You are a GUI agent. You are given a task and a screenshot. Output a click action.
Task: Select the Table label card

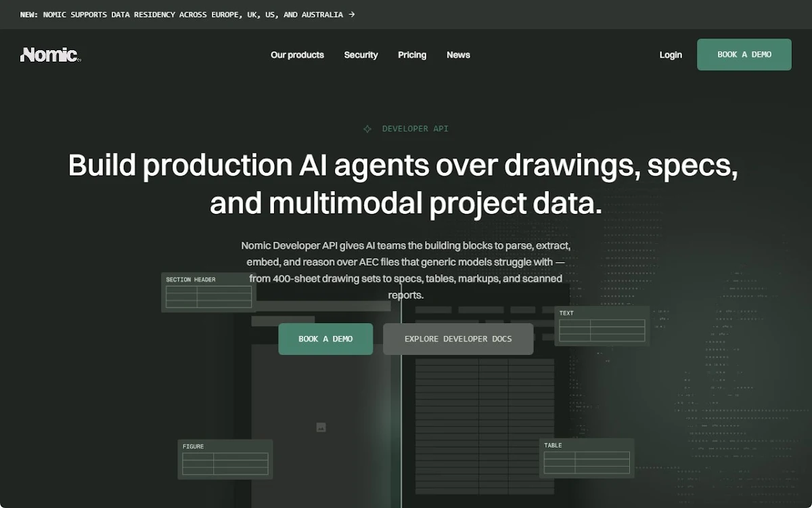(x=587, y=458)
